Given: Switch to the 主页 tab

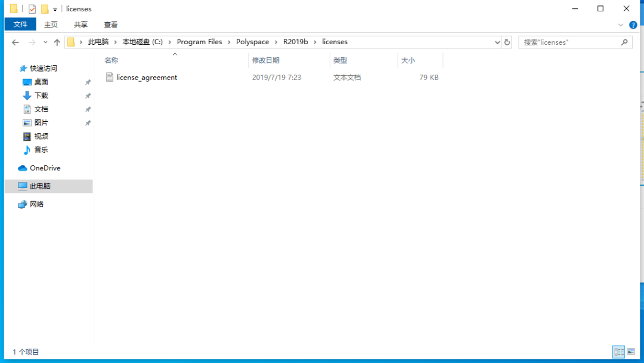Looking at the screenshot, I should pos(51,24).
